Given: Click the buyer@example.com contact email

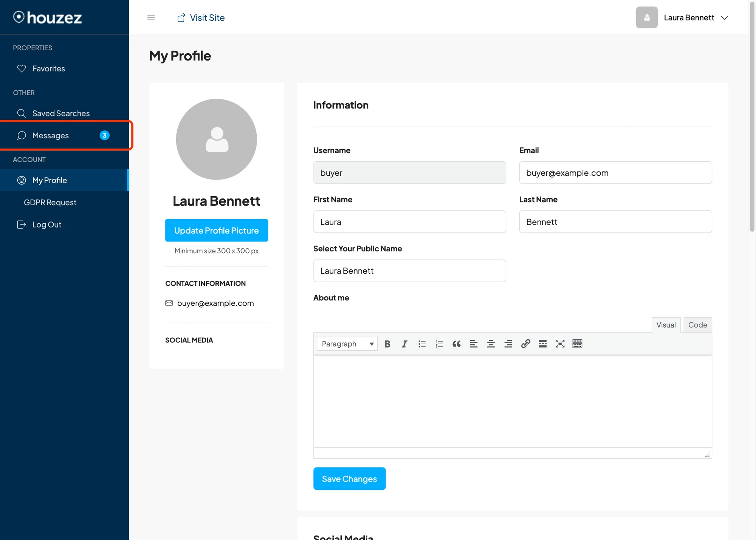Looking at the screenshot, I should 215,303.
